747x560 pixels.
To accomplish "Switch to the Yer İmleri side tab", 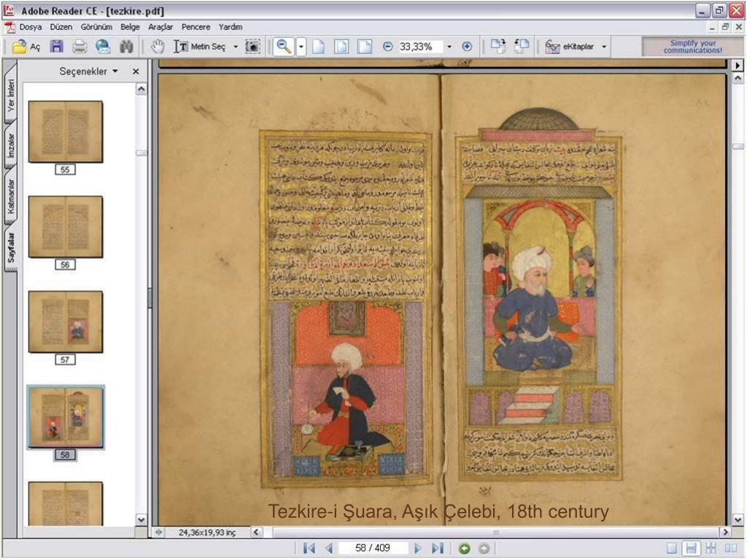I will click(x=10, y=95).
